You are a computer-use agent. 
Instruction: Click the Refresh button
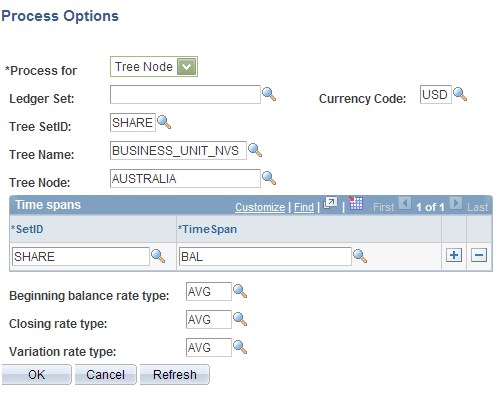[175, 375]
